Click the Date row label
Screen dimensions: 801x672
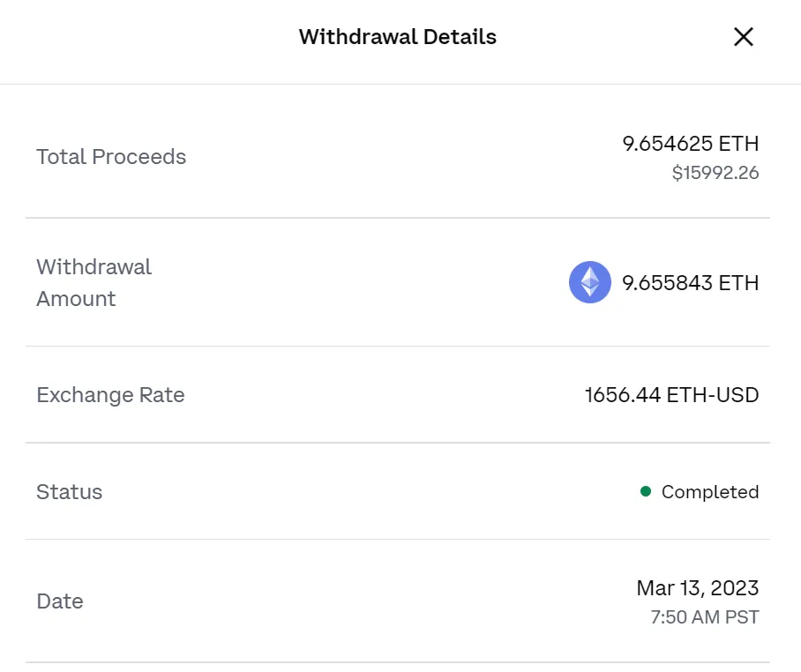coord(59,601)
